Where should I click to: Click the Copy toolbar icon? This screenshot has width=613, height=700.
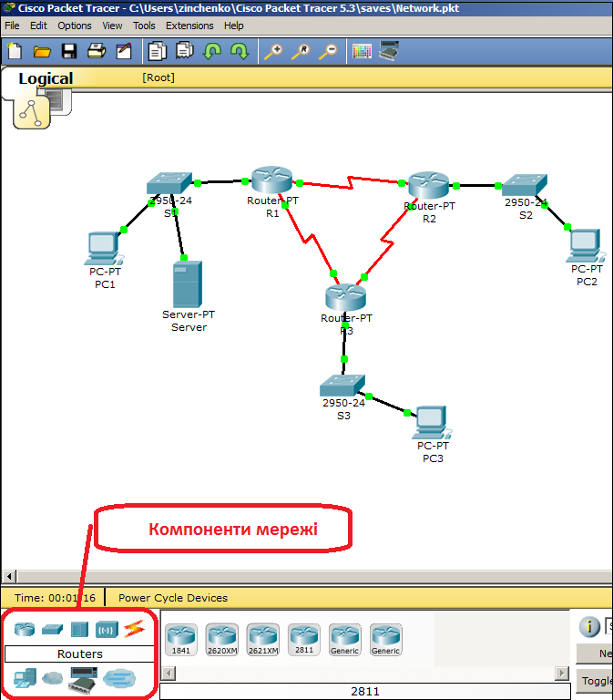click(x=157, y=51)
